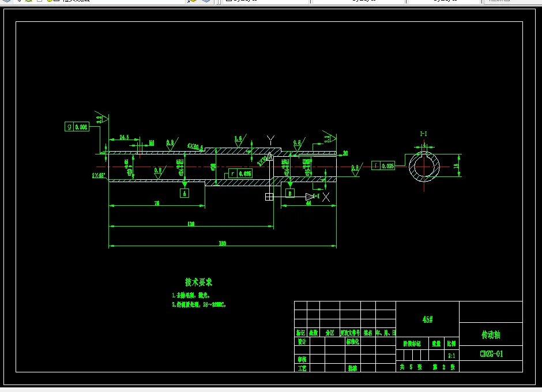Select the 传动轴 part name
Screen dimensions: 542x392
(x=491, y=334)
